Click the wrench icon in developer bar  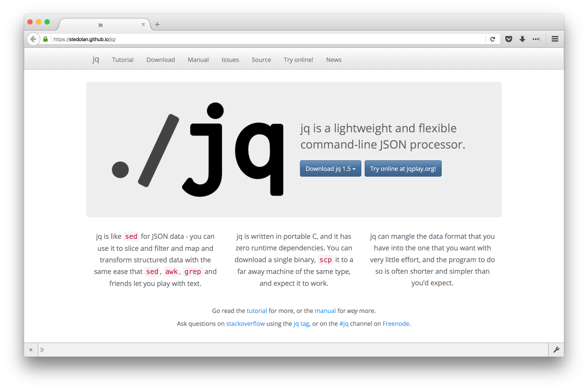coord(556,350)
